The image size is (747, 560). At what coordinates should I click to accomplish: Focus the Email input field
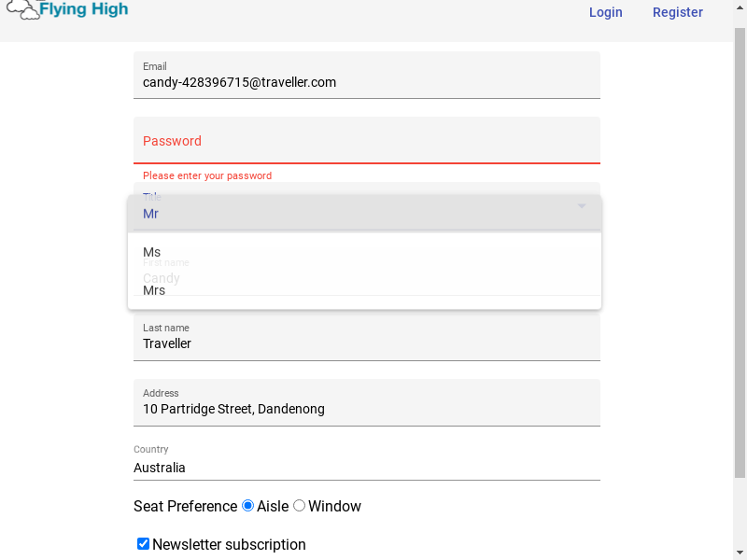click(367, 76)
